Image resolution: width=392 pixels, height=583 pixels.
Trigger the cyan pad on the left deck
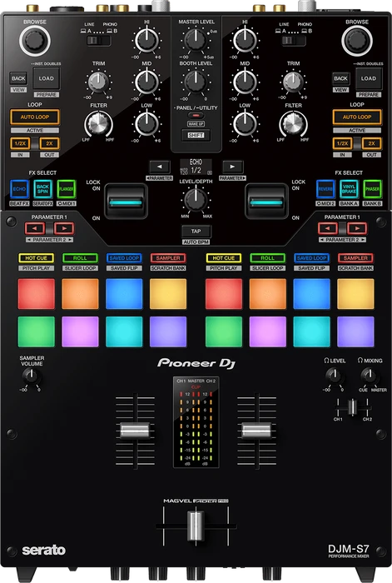coord(124,331)
